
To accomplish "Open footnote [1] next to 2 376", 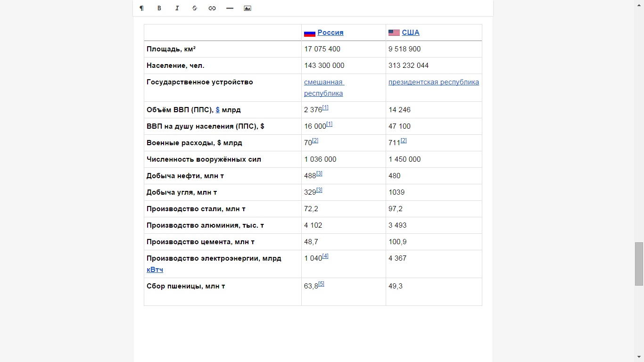I will click(x=325, y=107).
